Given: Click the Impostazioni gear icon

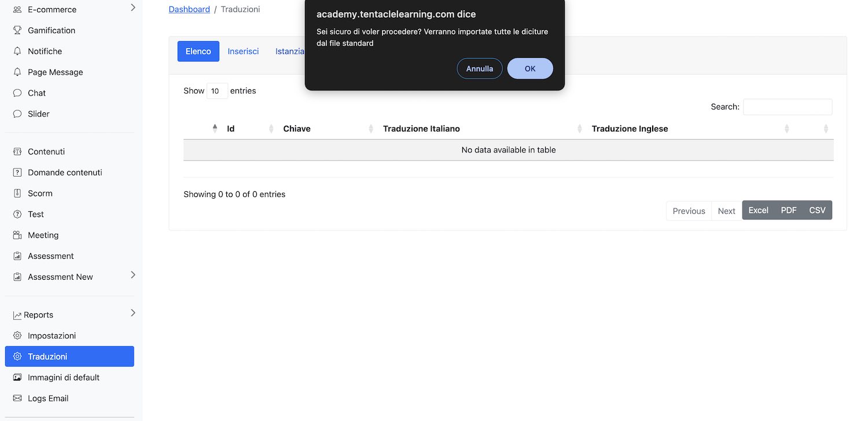Looking at the screenshot, I should pyautogui.click(x=17, y=336).
